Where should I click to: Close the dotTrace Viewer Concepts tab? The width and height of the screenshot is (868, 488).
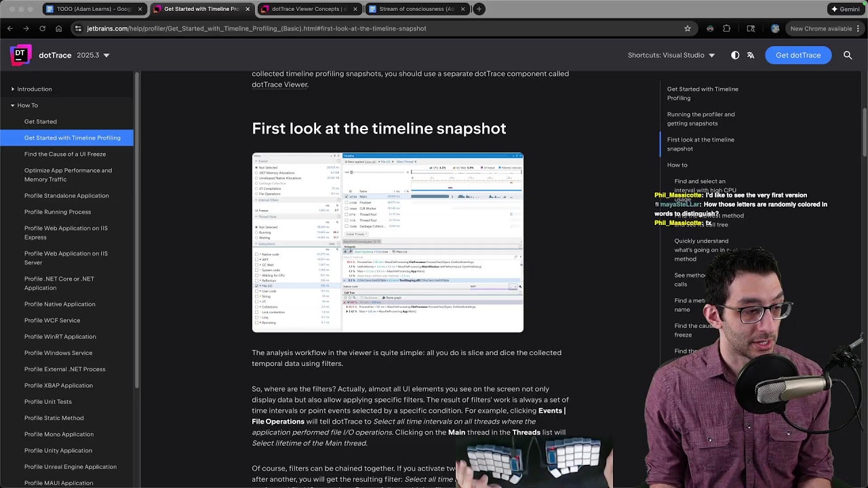point(355,9)
